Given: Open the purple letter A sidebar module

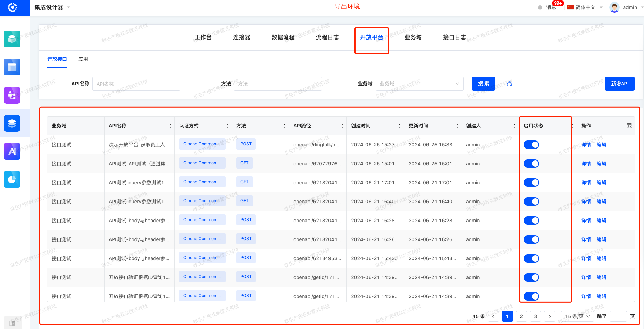Looking at the screenshot, I should [12, 151].
